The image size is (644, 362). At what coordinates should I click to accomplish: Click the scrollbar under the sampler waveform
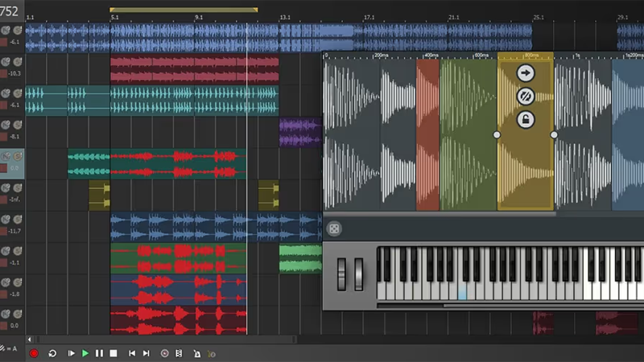tap(440, 214)
